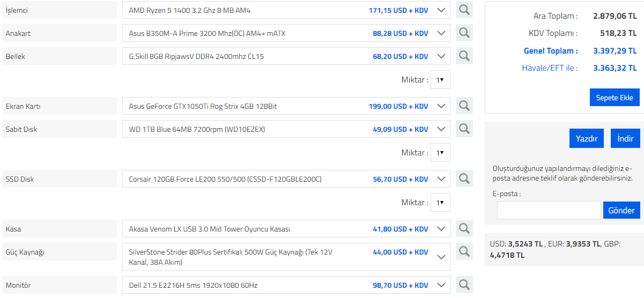Viewport: 644px width, 298px height.
Task: Click the 199,00 USD + KDV price
Action: (398, 106)
